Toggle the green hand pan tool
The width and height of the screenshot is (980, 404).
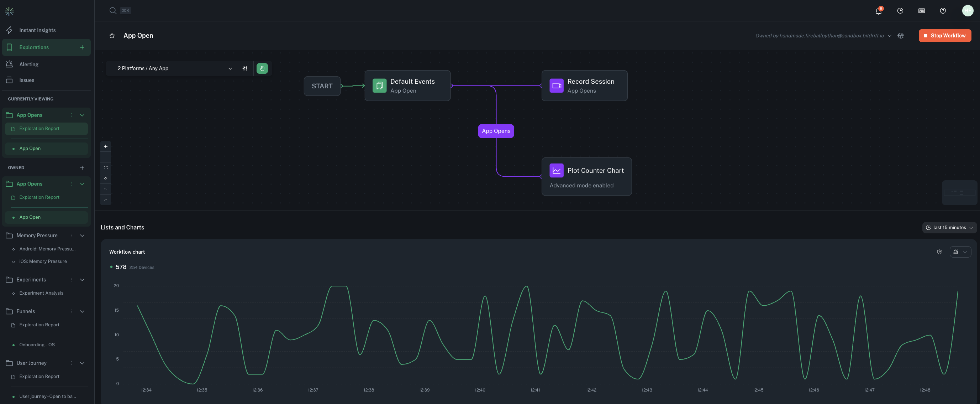(262, 68)
